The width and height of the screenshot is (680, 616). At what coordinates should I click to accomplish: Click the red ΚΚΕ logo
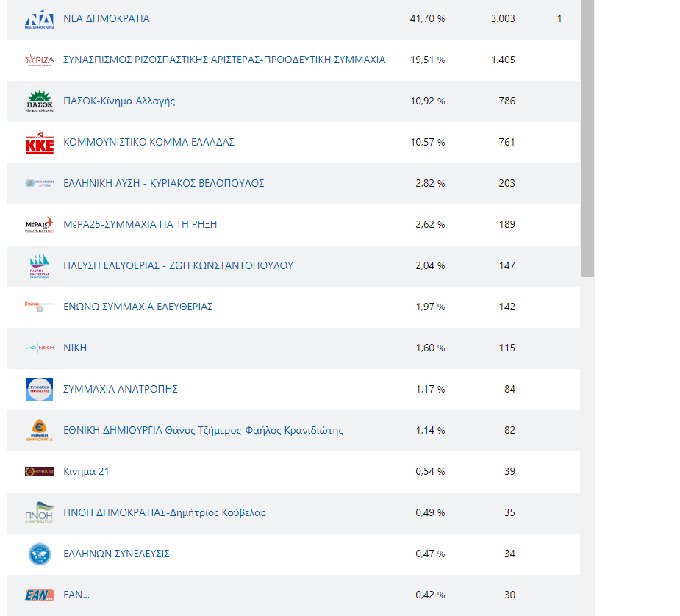click(39, 143)
